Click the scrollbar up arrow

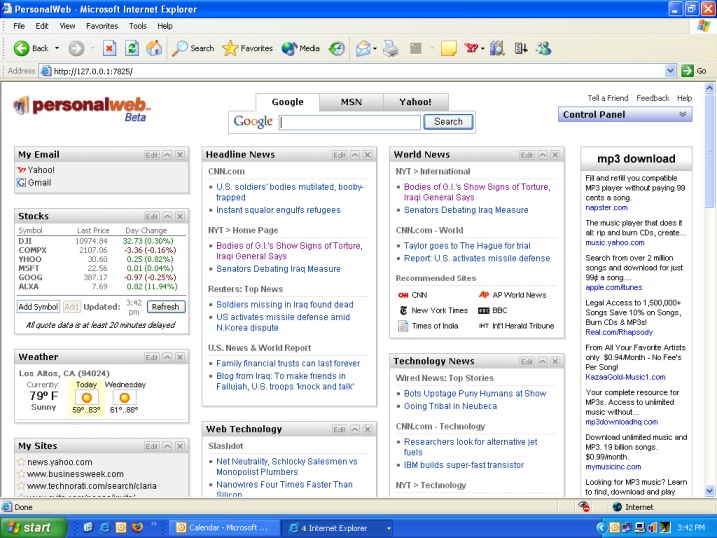[x=709, y=88]
